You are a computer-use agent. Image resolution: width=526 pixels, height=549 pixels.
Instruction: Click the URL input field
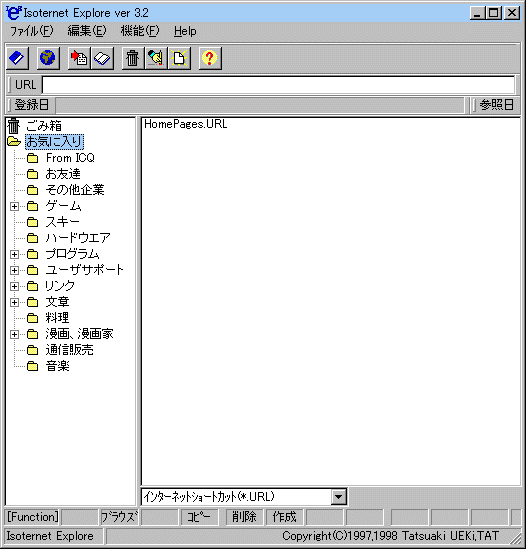tap(278, 85)
